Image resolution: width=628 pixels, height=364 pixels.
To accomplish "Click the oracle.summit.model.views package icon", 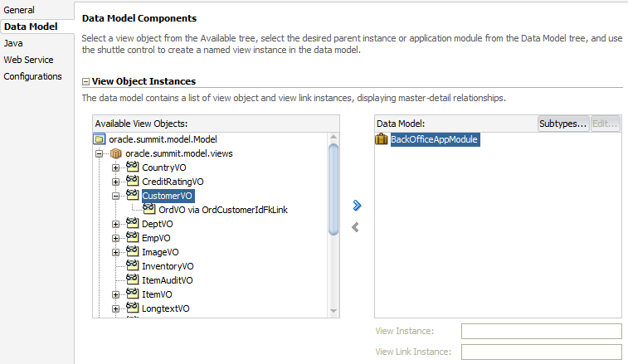I will click(116, 153).
